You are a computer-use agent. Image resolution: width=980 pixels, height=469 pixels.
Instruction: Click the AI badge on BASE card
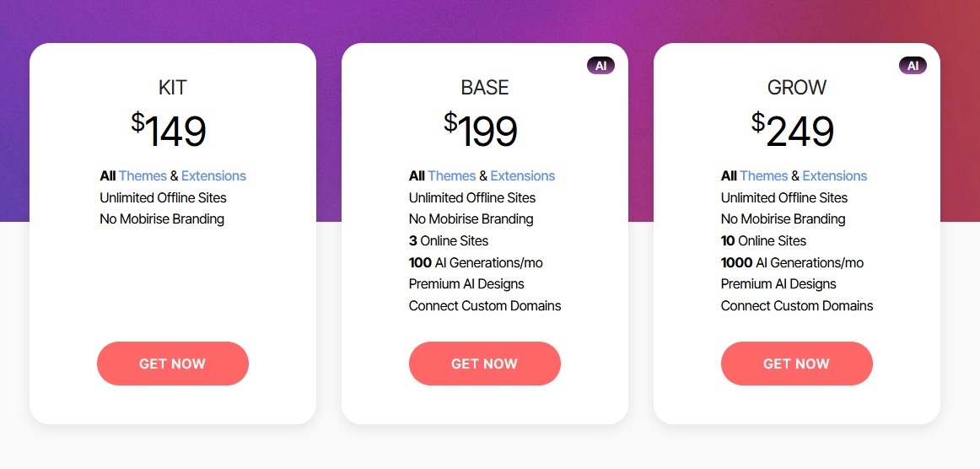pos(600,66)
